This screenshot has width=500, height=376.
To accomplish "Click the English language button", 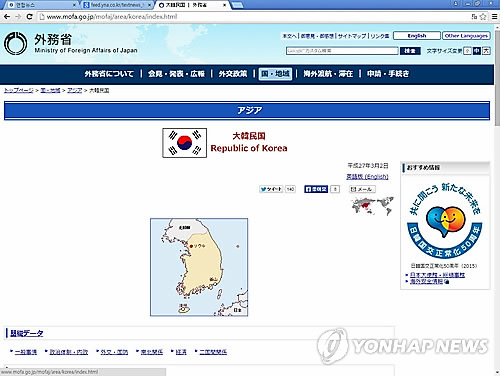I will point(417,36).
